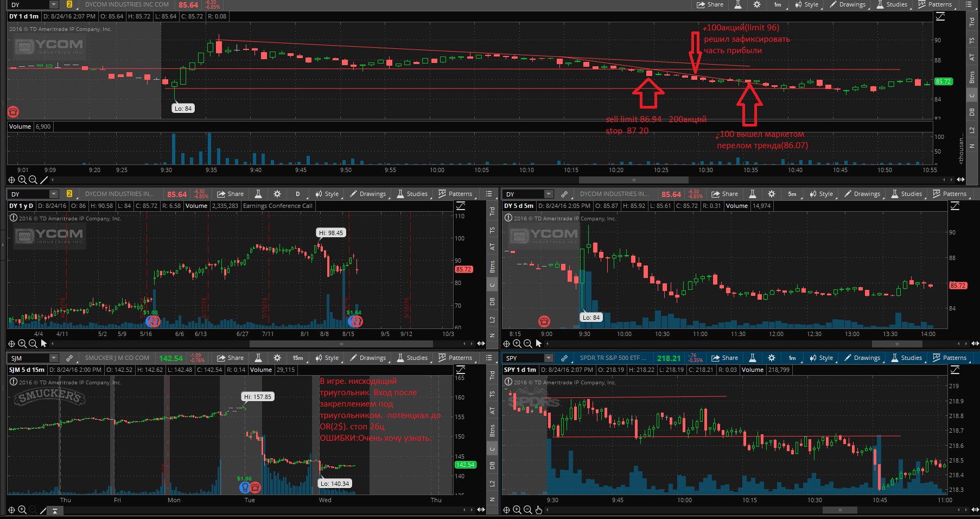Click Share button in top DY chart

(x=710, y=4)
